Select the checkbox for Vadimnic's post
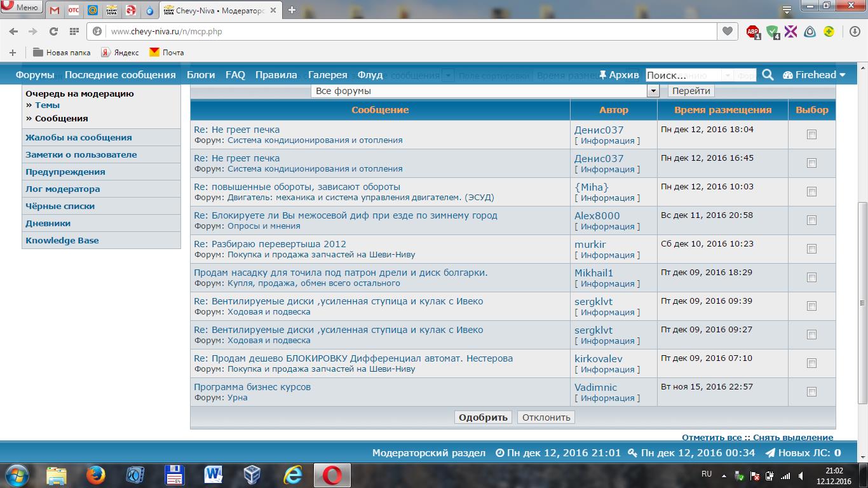The height and width of the screenshot is (488, 868). (x=811, y=392)
